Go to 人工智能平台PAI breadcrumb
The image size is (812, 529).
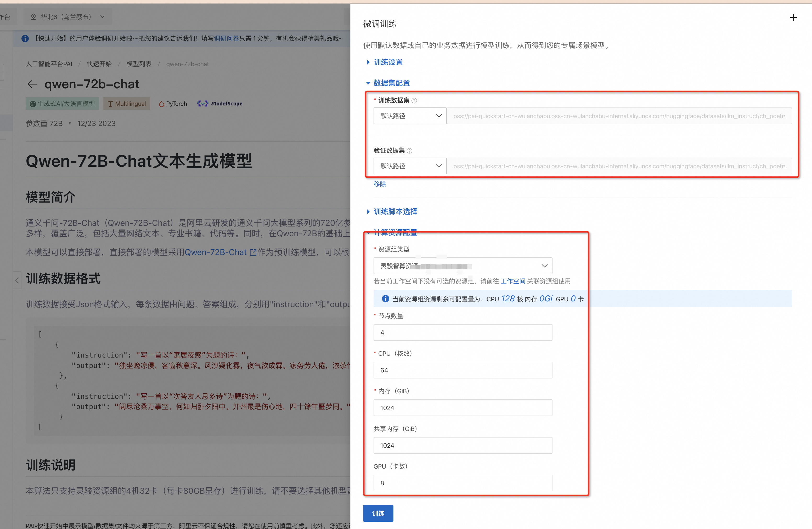pyautogui.click(x=49, y=64)
